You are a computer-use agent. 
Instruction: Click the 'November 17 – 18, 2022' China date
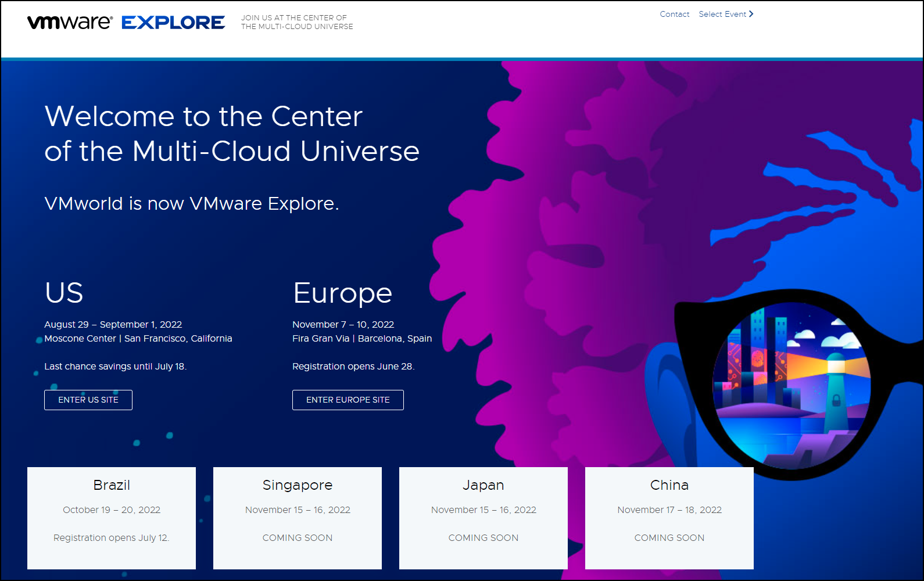tap(669, 510)
